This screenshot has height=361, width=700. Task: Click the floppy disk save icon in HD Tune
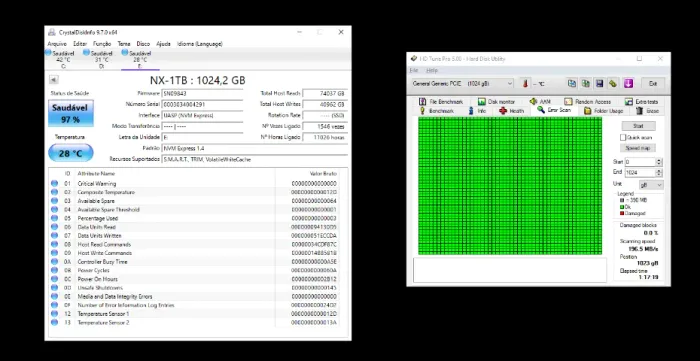click(x=599, y=83)
